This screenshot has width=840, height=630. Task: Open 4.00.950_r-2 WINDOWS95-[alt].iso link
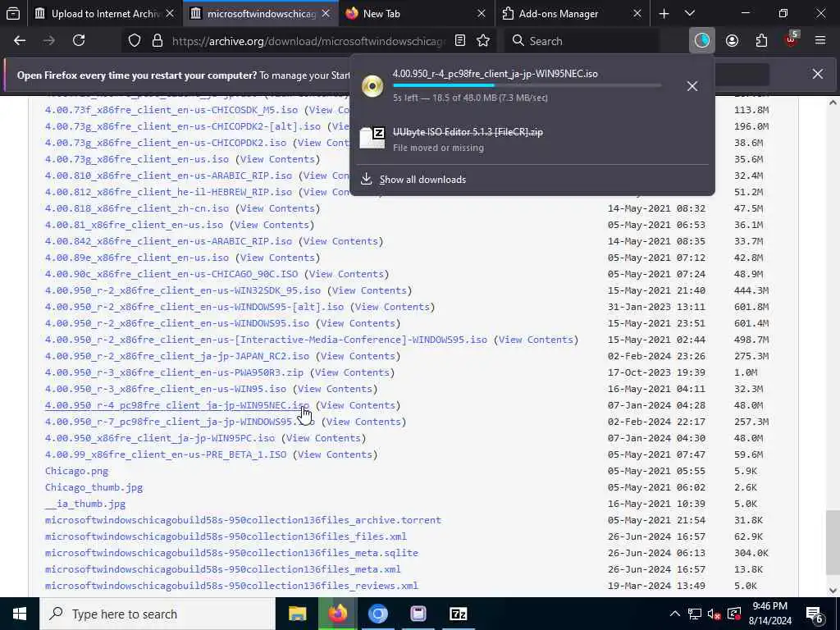click(194, 307)
